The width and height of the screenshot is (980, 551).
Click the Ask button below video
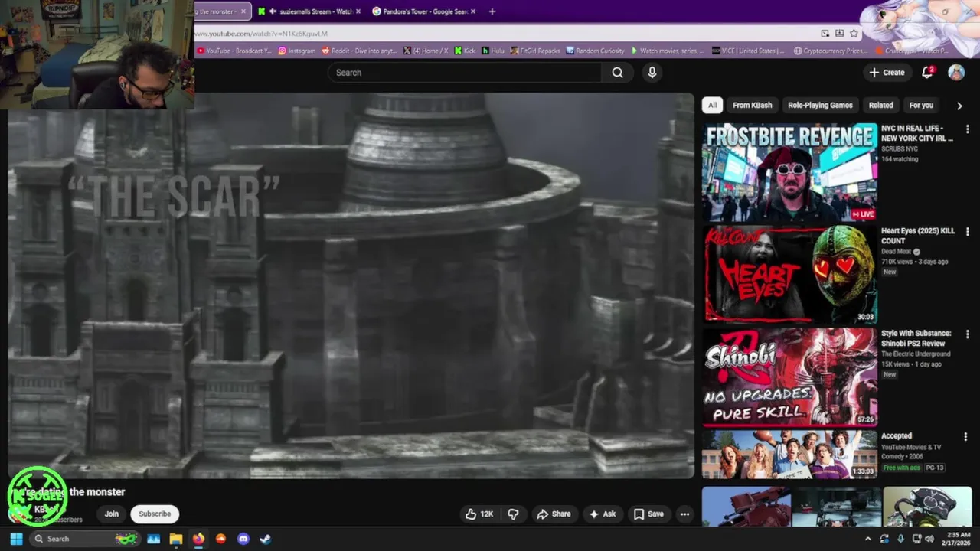[x=602, y=514]
